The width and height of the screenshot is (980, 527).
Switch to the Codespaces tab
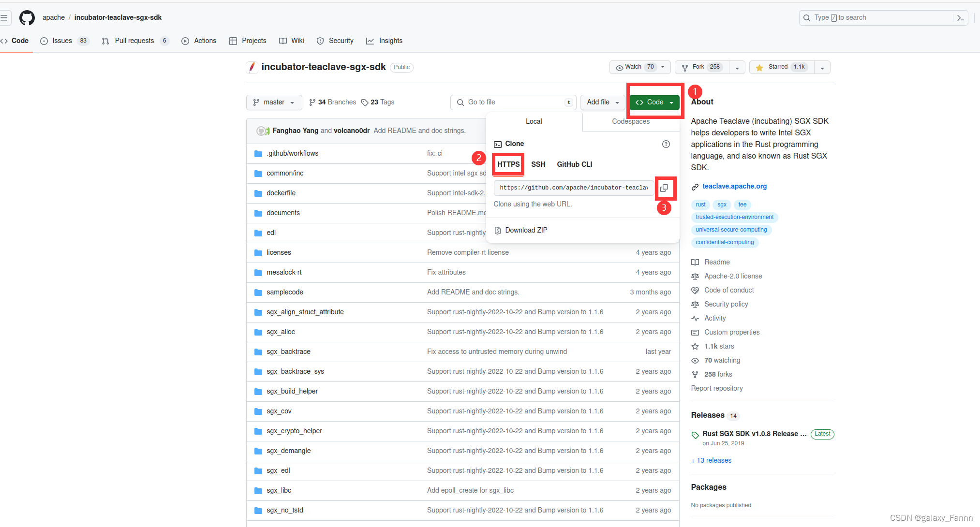click(x=631, y=122)
